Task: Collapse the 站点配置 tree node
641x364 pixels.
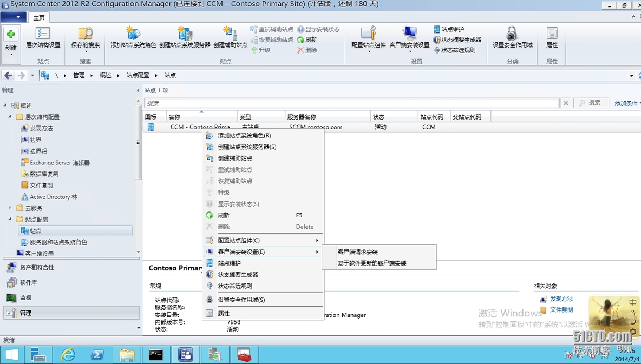Action: [10, 220]
